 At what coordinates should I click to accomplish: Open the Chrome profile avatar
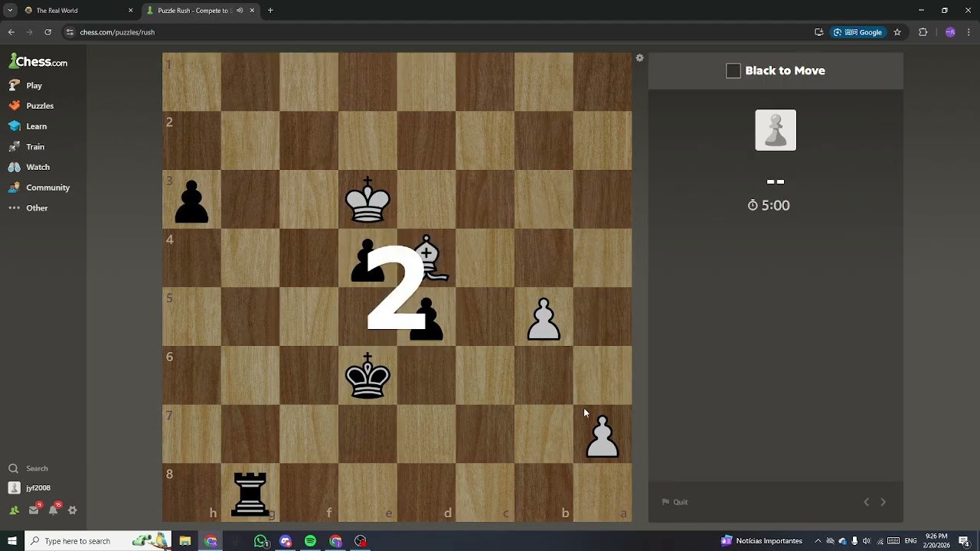click(x=950, y=32)
